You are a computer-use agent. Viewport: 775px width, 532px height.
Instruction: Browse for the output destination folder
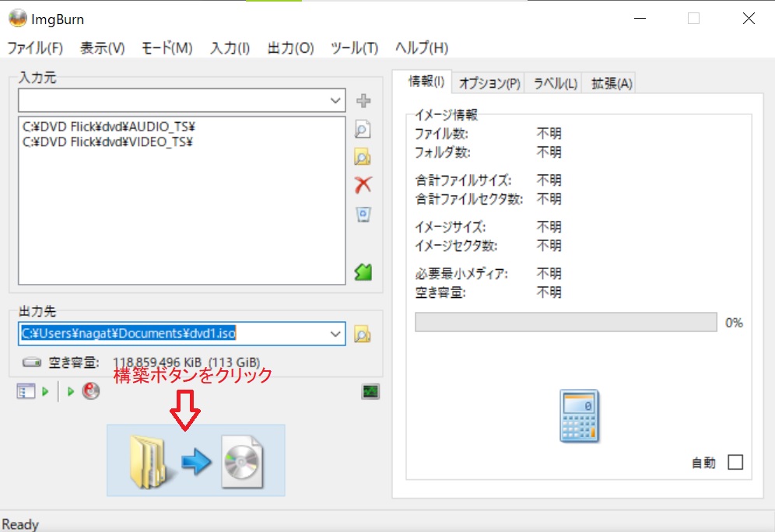tap(363, 334)
